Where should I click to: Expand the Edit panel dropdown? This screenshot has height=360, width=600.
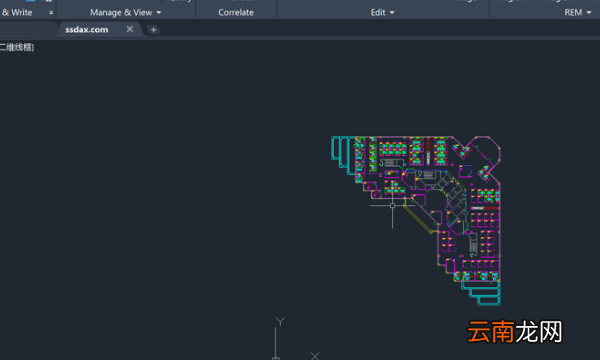pos(382,13)
